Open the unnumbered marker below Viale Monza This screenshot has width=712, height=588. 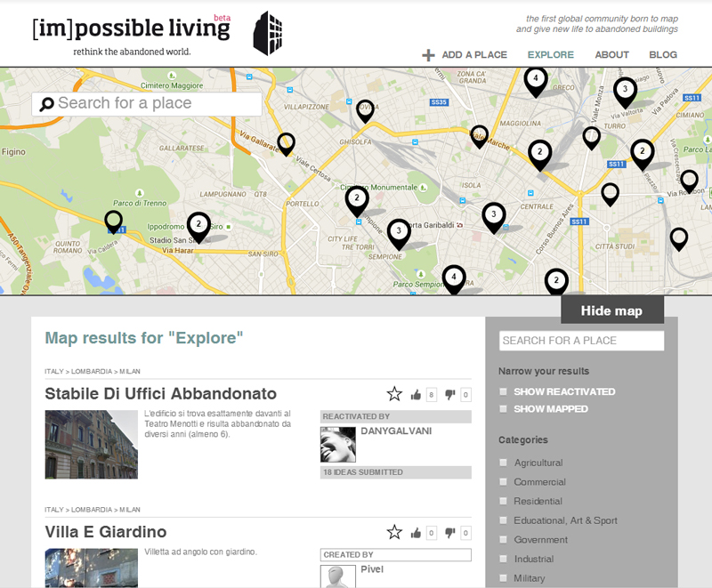click(x=591, y=139)
